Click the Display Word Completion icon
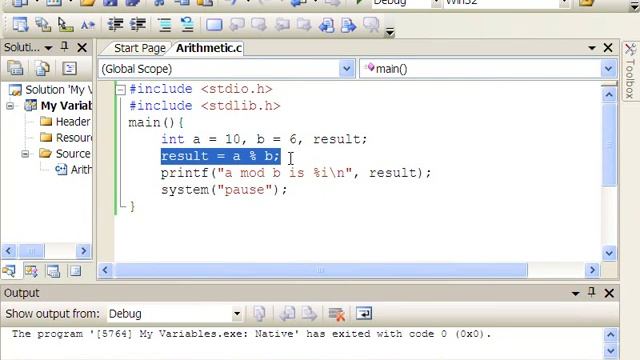This screenshot has width=640, height=360. click(88, 25)
